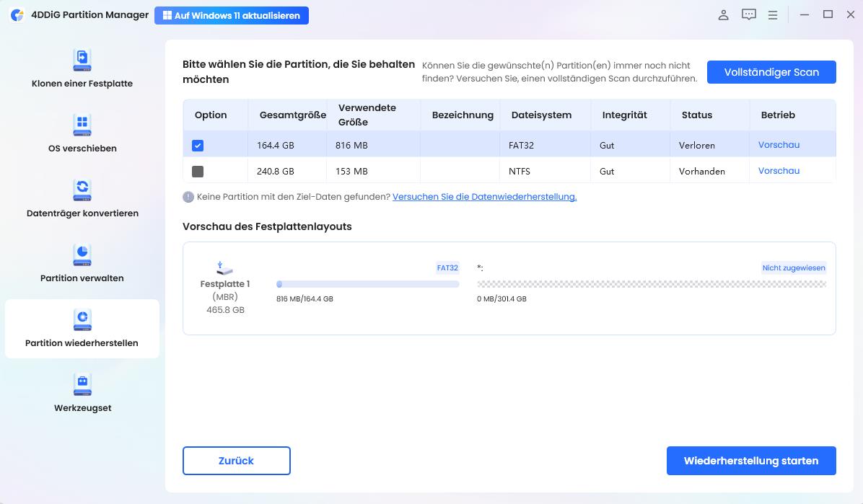
Task: Uncheck the 164.4 GB FAT32 partition checkbox
Action: pos(198,145)
